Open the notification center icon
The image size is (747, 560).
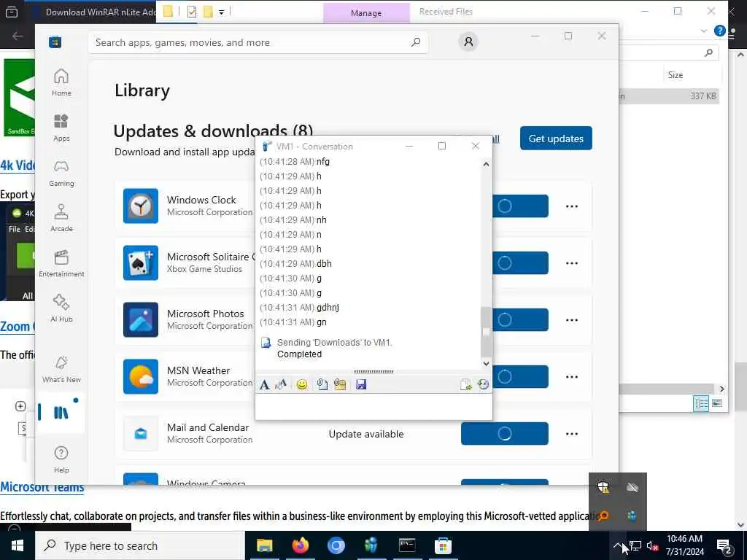click(x=724, y=547)
